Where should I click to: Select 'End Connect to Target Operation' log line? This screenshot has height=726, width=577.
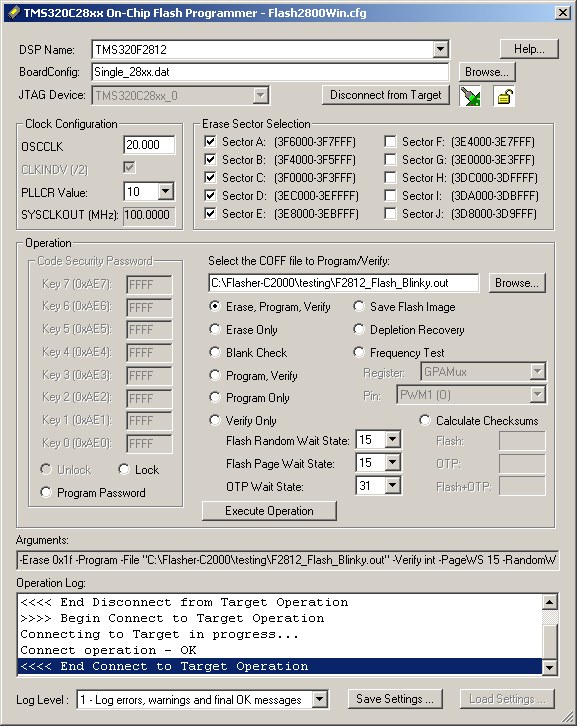(280, 666)
